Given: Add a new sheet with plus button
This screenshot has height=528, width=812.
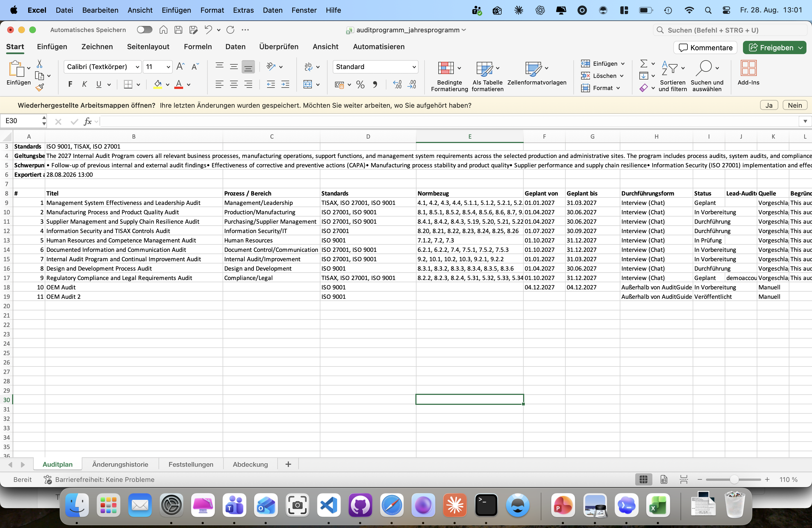Looking at the screenshot, I should coord(288,464).
